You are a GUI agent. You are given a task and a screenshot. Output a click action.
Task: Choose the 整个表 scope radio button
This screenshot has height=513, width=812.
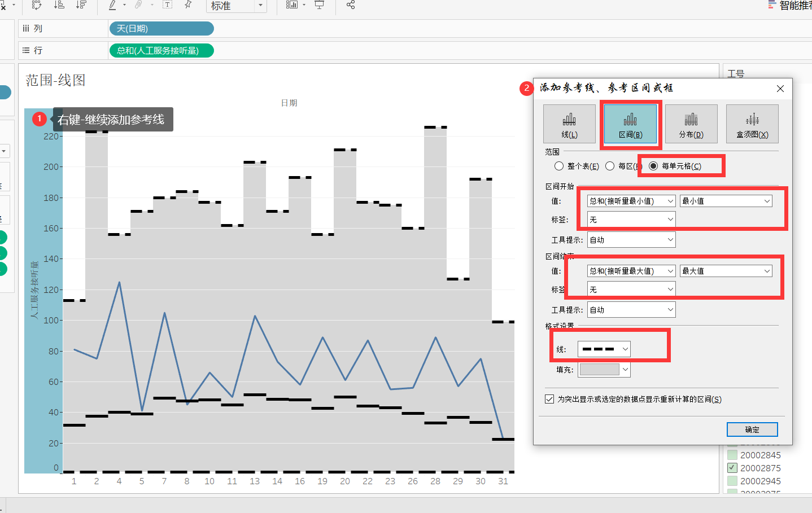[559, 166]
